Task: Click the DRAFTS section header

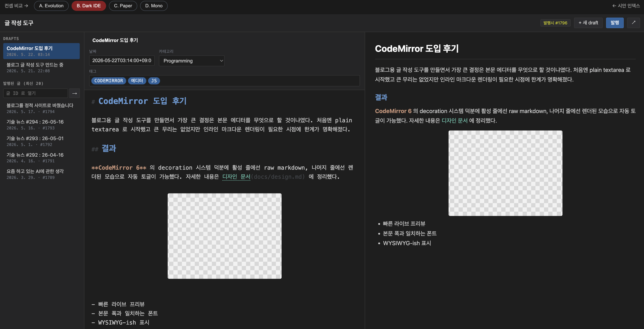Action: coord(11,38)
